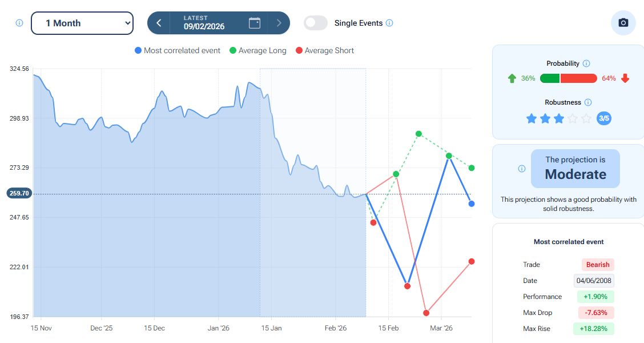Click info icon beside projection Moderate box
Screen dimensions: 644x343
[521, 169]
